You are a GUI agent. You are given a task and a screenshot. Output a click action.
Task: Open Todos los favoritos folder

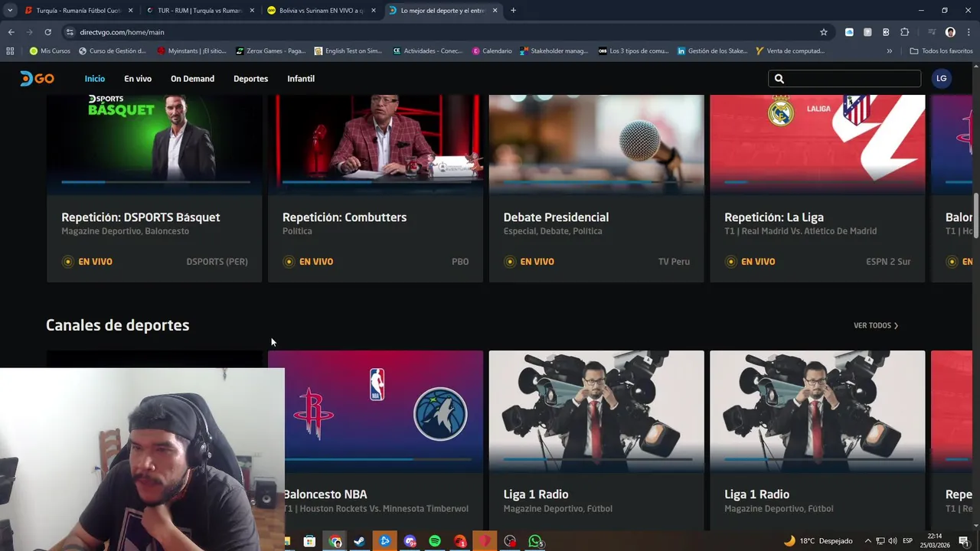(x=941, y=51)
